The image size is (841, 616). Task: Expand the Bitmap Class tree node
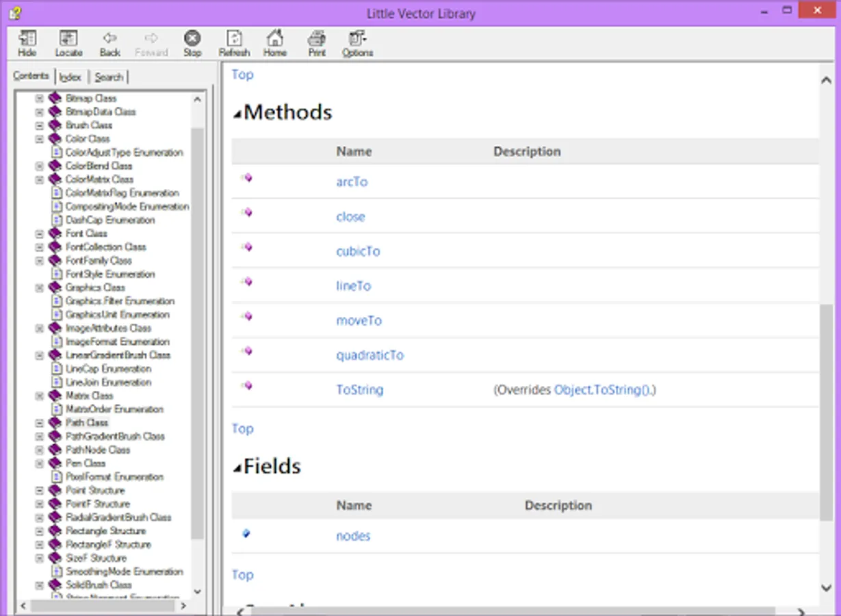tap(40, 99)
